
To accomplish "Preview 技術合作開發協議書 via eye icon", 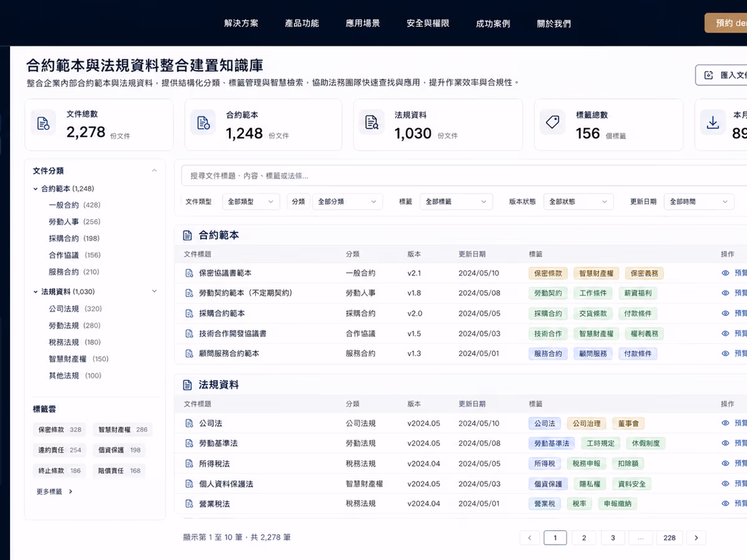I will coord(725,334).
